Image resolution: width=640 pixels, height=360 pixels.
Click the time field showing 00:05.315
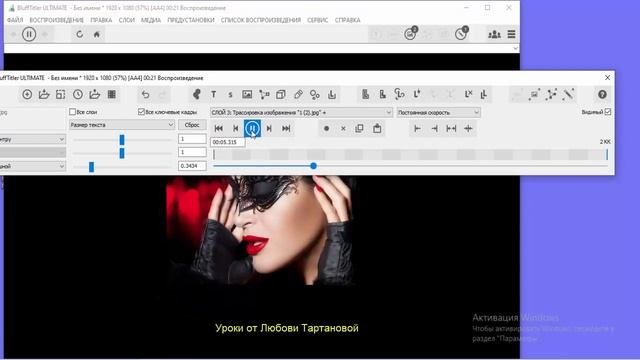pyautogui.click(x=227, y=142)
